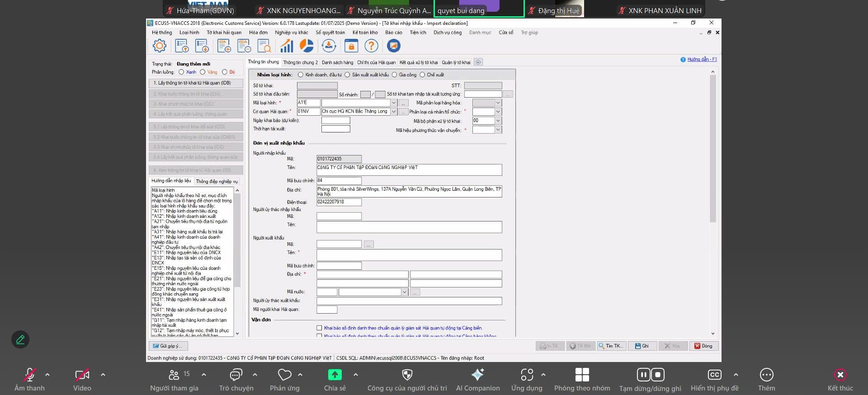This screenshot has height=395, width=868.
Task: Click the settings gear toolbar icon
Action: pyautogui.click(x=159, y=46)
